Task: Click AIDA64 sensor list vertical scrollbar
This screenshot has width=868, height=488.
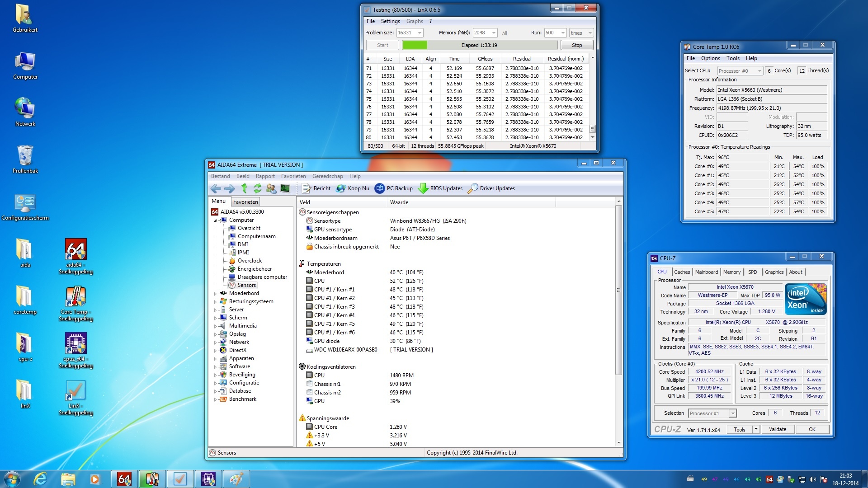Action: point(618,290)
